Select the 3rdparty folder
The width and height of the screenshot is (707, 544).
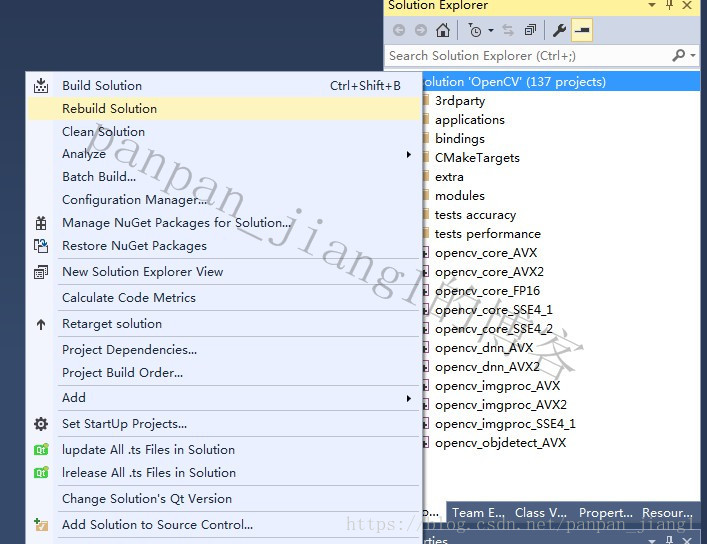[460, 101]
